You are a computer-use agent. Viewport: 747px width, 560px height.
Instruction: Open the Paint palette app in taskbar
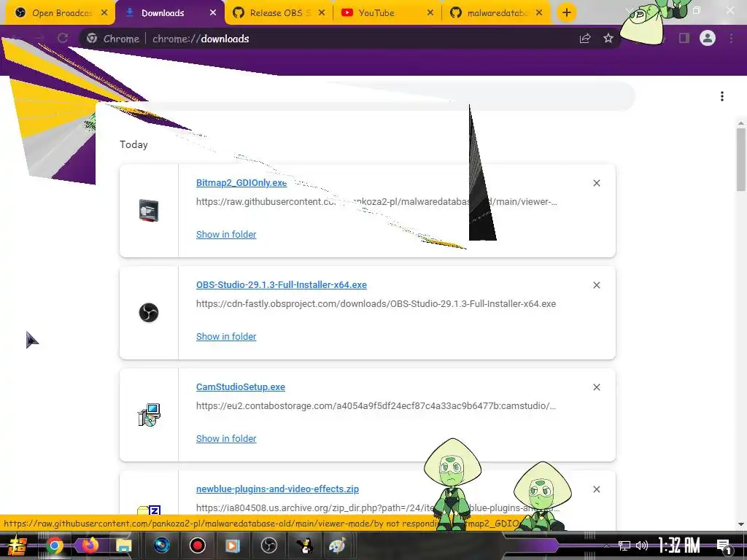tap(337, 545)
